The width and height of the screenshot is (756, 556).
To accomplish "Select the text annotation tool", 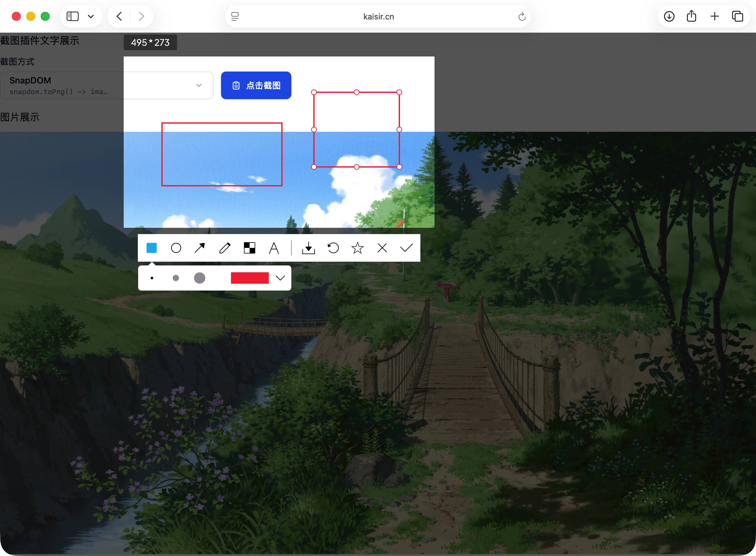I will coord(274,248).
